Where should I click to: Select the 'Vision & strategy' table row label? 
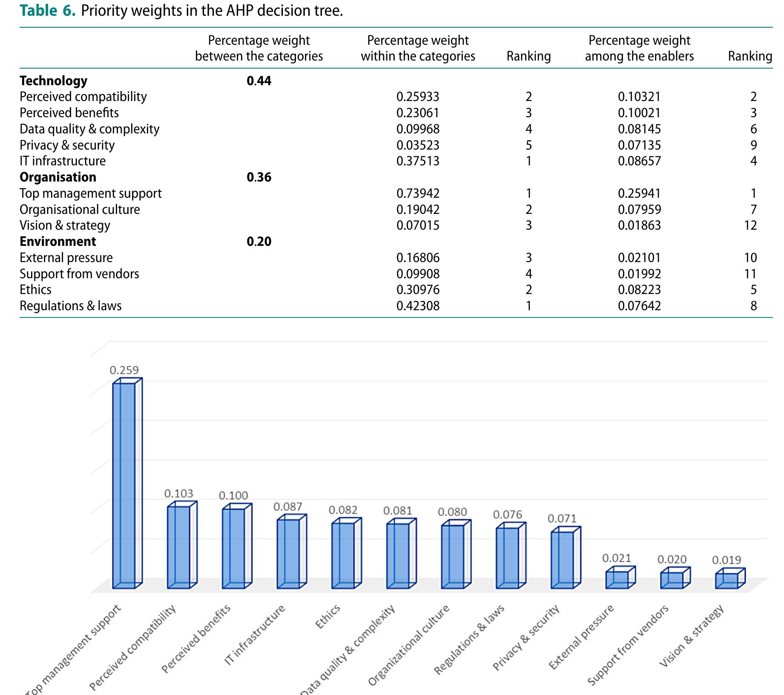point(65,225)
